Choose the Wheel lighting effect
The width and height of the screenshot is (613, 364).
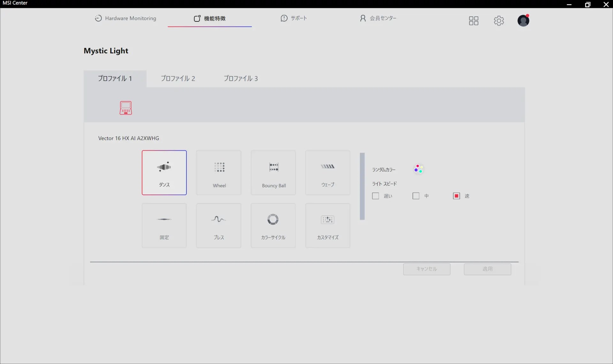[219, 172]
